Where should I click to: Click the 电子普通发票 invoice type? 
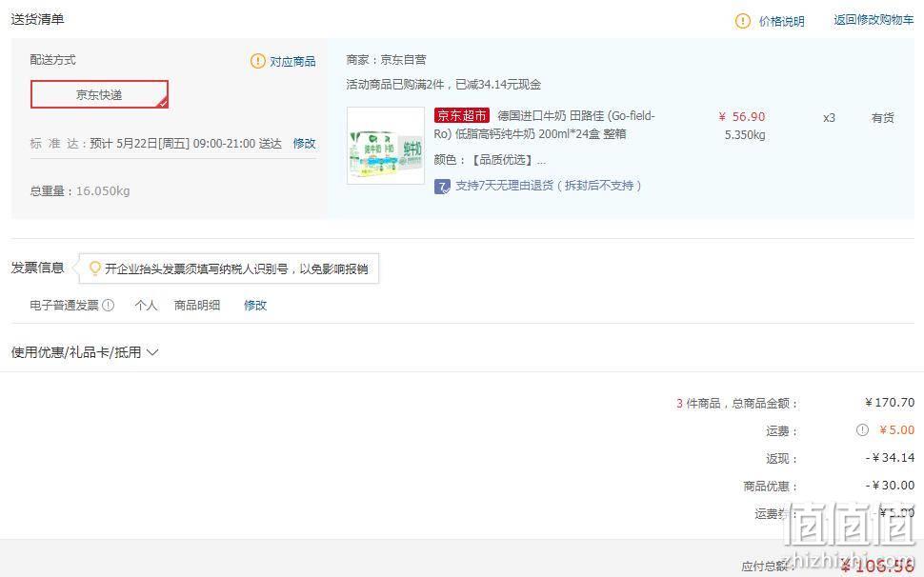(64, 305)
